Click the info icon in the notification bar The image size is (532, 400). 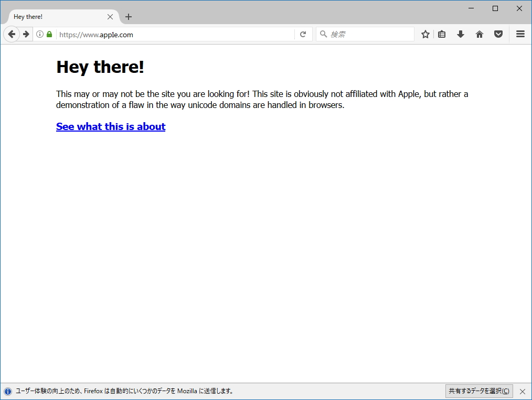pyautogui.click(x=7, y=392)
